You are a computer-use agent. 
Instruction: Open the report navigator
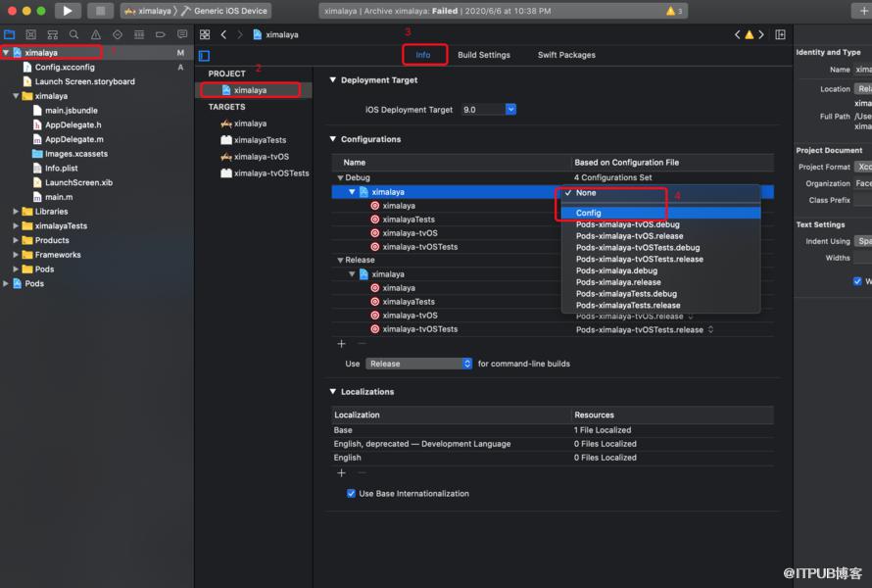[x=182, y=34]
